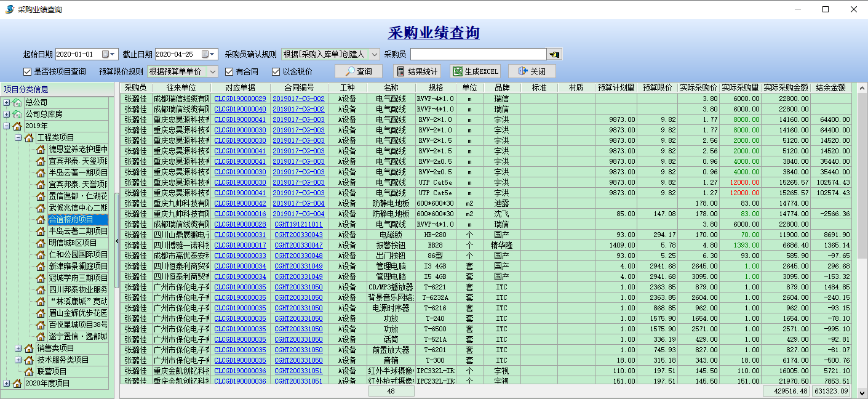Click the 采购员 text input field
The image size is (868, 399).
478,54
